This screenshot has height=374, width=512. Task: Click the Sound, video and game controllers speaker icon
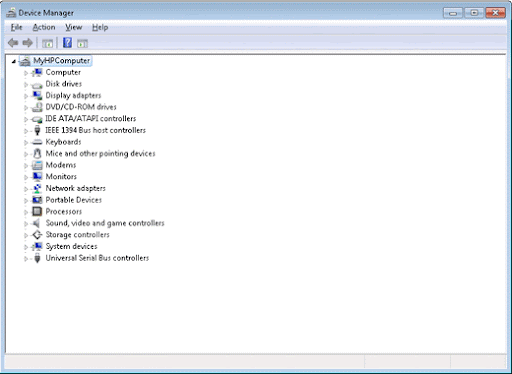pos(37,223)
